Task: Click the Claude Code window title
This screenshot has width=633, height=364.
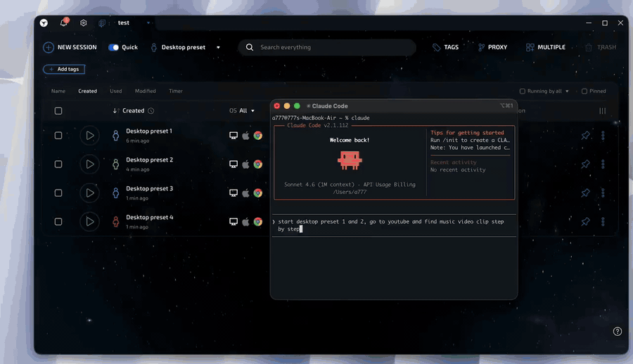Action: 329,105
